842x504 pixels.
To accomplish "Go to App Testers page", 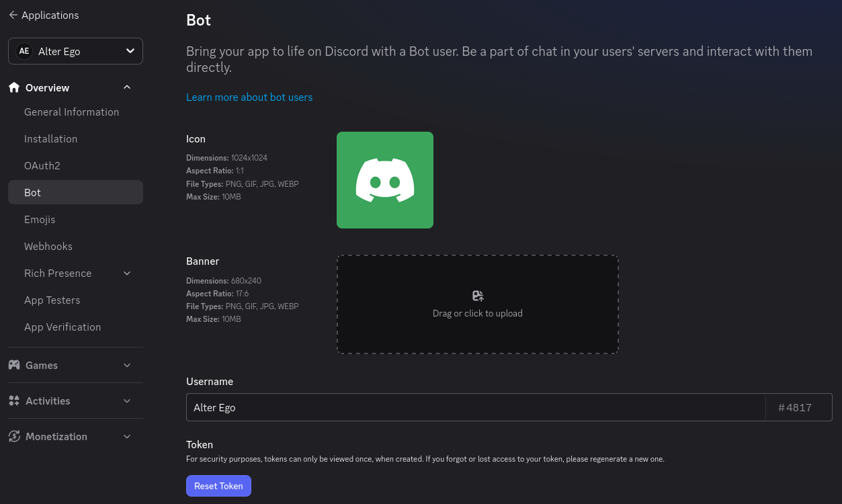I will [75, 300].
